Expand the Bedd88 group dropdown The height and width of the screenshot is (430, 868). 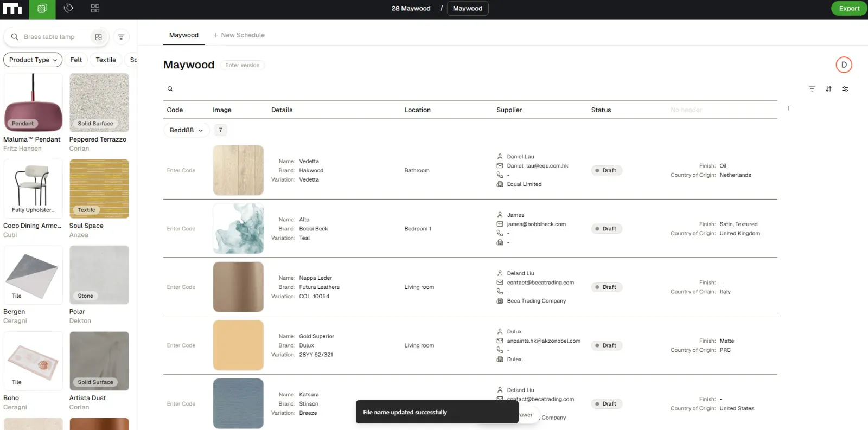pos(187,130)
